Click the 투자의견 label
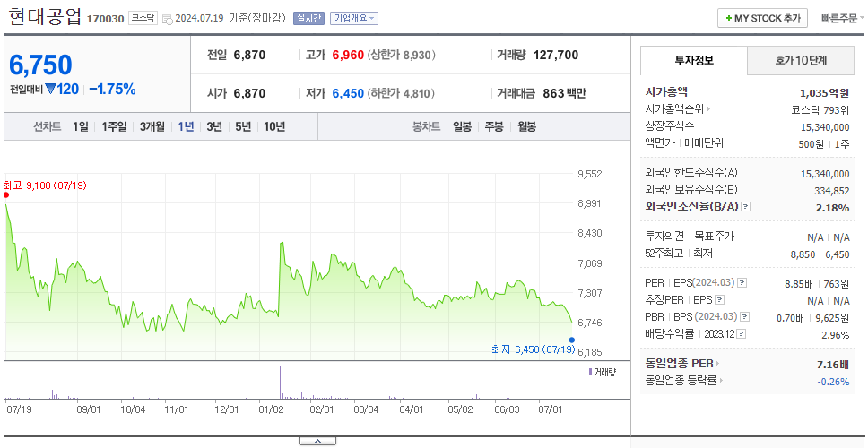 point(664,237)
